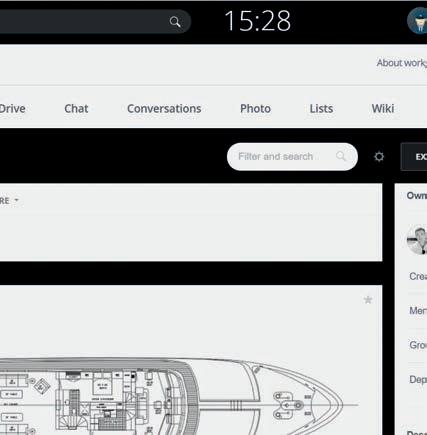Open the user avatar in the top corner
Image resolution: width=427 pixels, height=435 pixels.
417,21
